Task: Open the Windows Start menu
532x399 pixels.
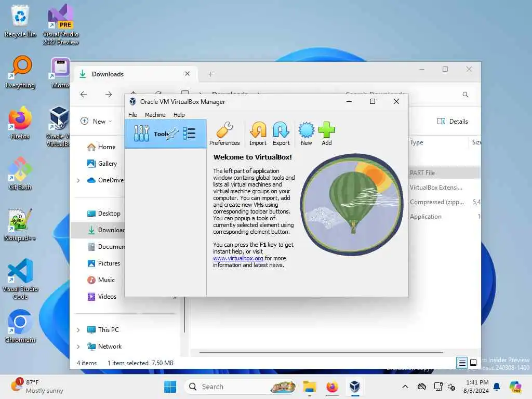Action: pos(170,387)
